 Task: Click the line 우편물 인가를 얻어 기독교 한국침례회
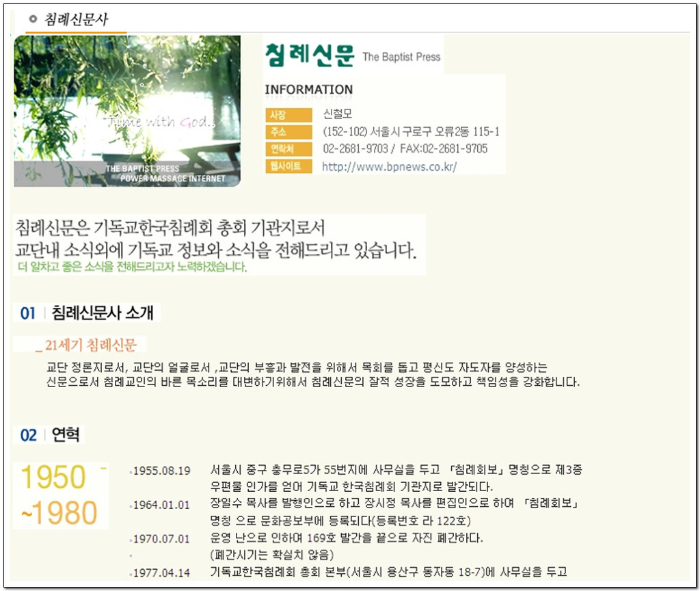pyautogui.click(x=351, y=486)
